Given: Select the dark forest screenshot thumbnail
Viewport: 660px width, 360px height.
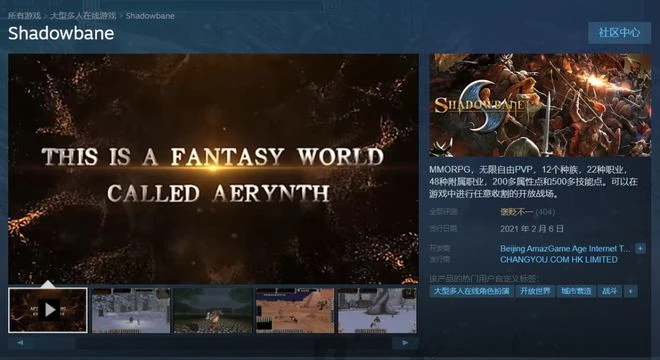Looking at the screenshot, I should (213, 310).
